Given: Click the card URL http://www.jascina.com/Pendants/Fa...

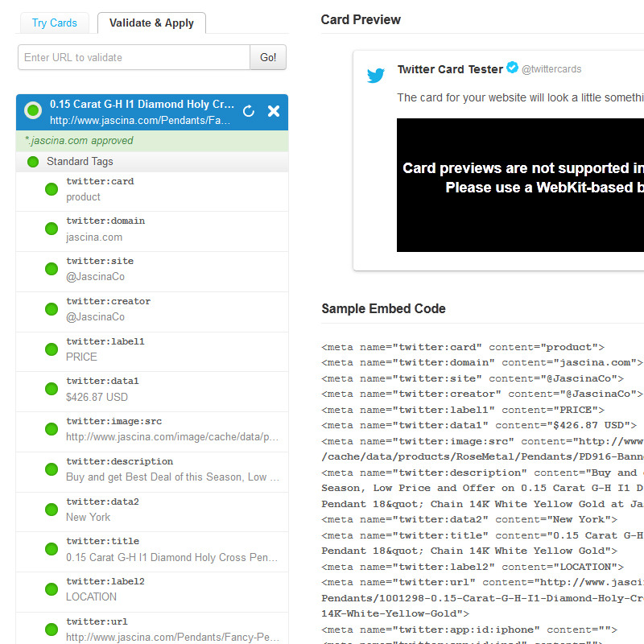Looking at the screenshot, I should click(x=139, y=120).
